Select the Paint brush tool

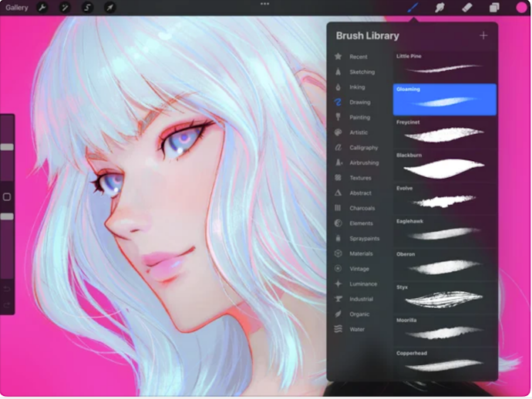pos(413,8)
